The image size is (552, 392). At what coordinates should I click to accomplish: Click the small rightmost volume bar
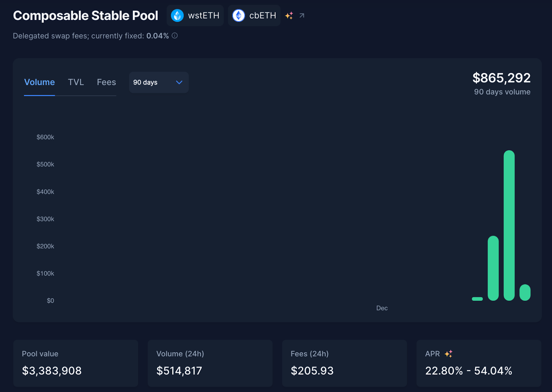pos(525,293)
